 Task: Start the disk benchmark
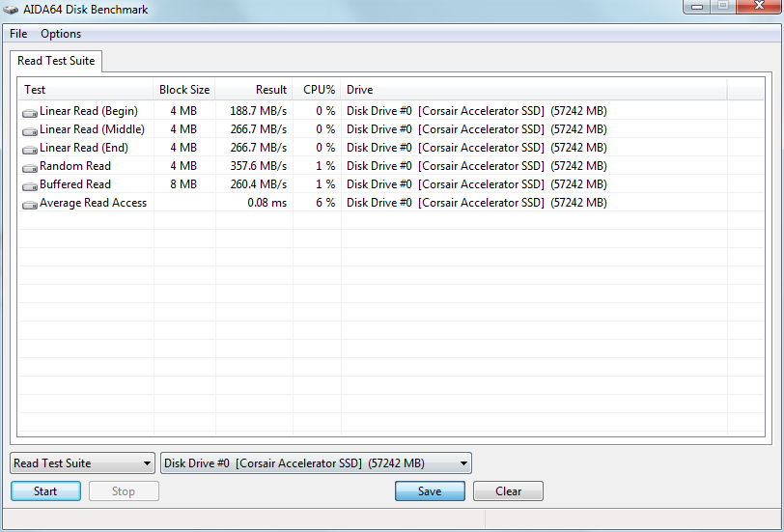point(45,491)
